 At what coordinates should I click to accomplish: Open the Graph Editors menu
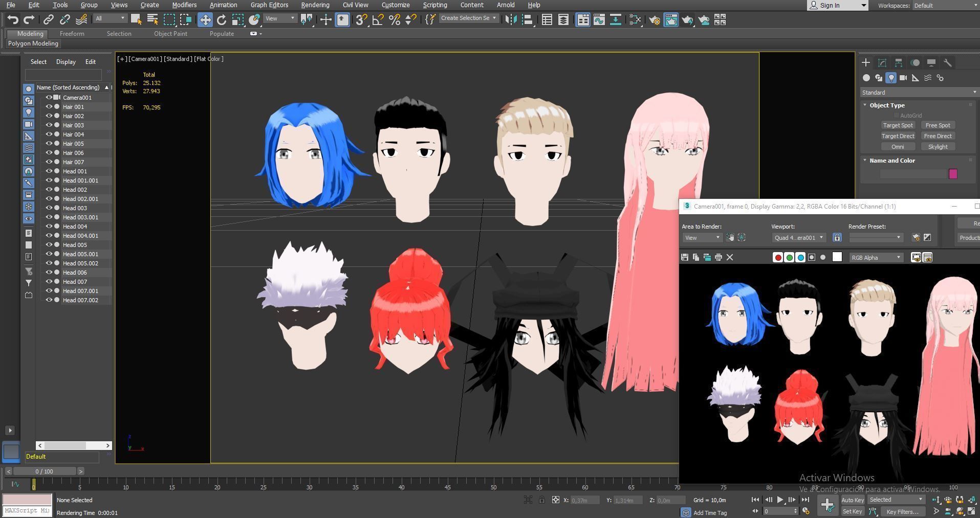(269, 5)
